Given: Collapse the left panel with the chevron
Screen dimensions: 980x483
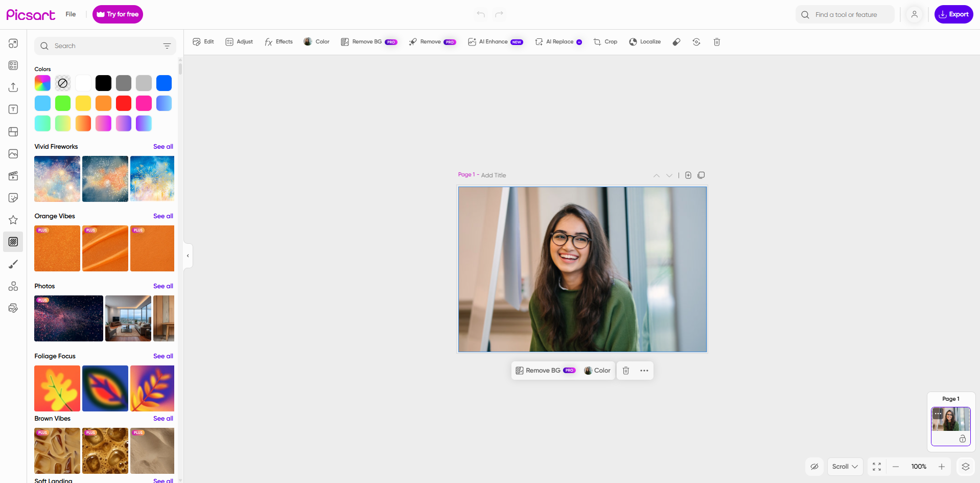Looking at the screenshot, I should 188,256.
